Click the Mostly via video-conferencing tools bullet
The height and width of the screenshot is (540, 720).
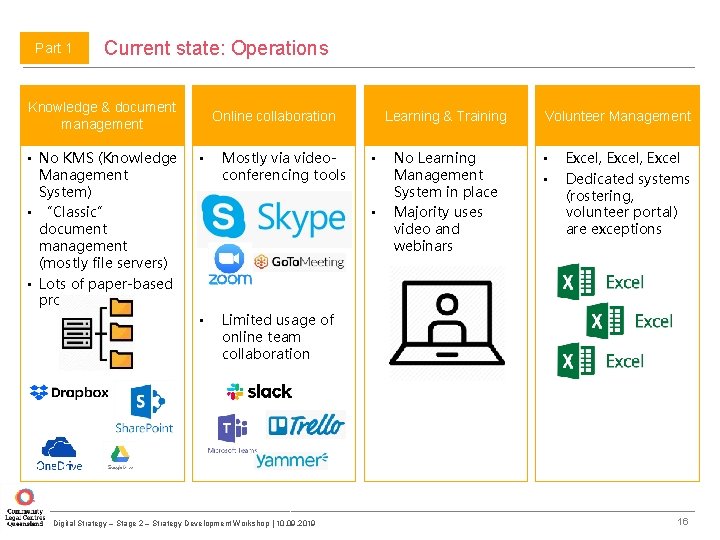pyautogui.click(x=284, y=166)
